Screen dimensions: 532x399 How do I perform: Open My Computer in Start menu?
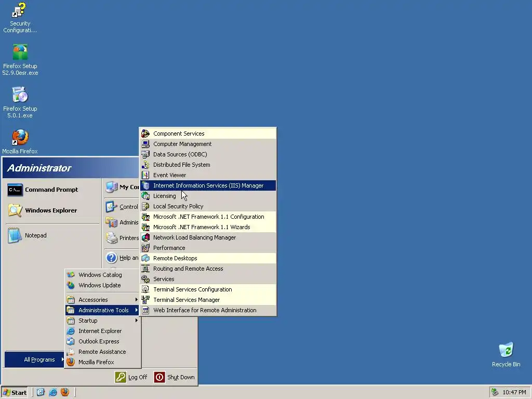122,187
